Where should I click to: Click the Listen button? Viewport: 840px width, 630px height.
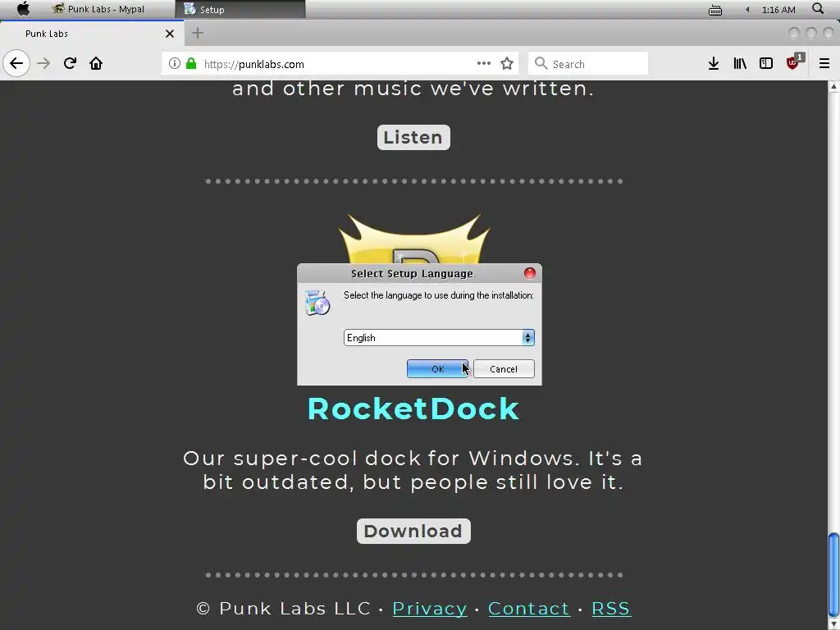(x=413, y=138)
